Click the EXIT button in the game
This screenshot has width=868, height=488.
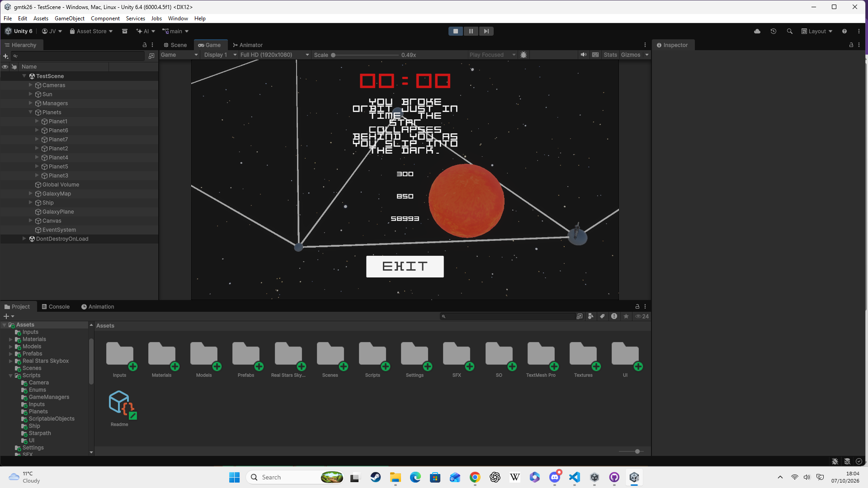(405, 267)
